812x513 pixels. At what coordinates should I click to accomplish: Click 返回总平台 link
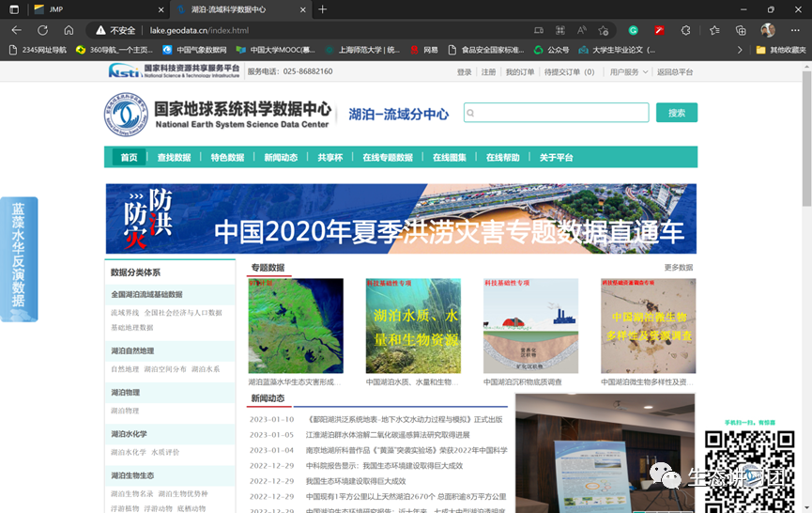tap(675, 72)
